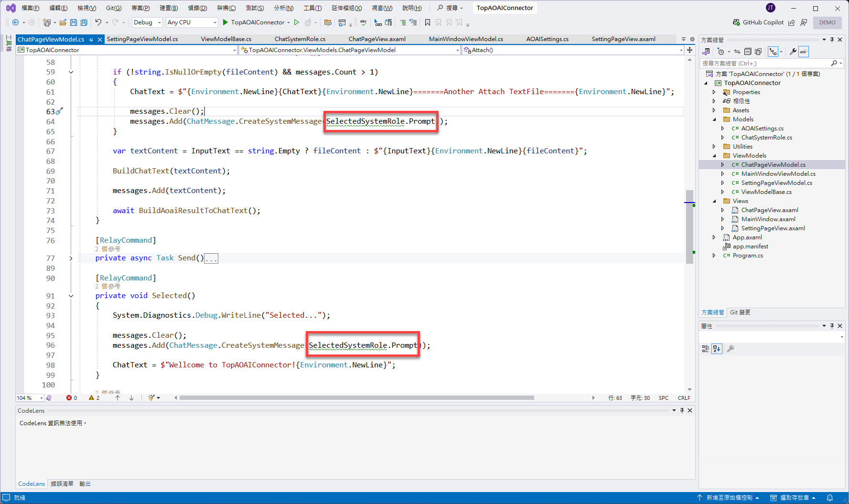Switch to ChatSystemRole.cs tab
Image resolution: width=849 pixels, height=504 pixels.
pyautogui.click(x=300, y=39)
